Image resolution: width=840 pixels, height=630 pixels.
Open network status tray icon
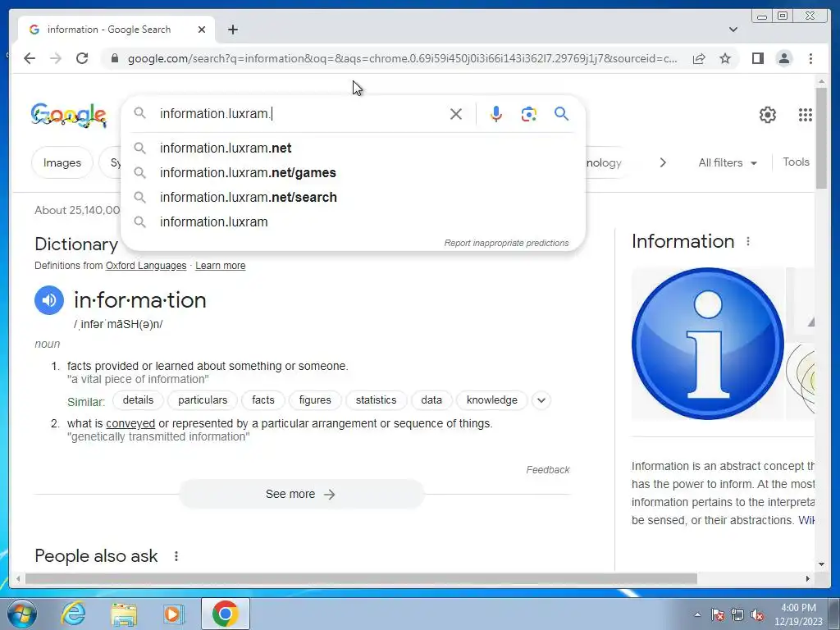coord(737,615)
